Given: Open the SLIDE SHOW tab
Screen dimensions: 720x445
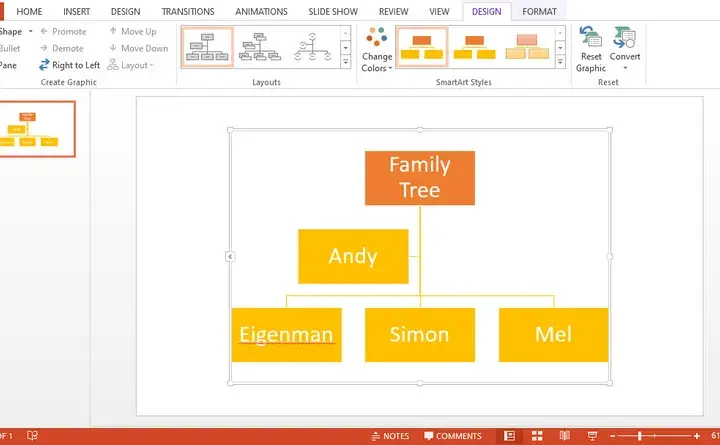Looking at the screenshot, I should (x=333, y=11).
